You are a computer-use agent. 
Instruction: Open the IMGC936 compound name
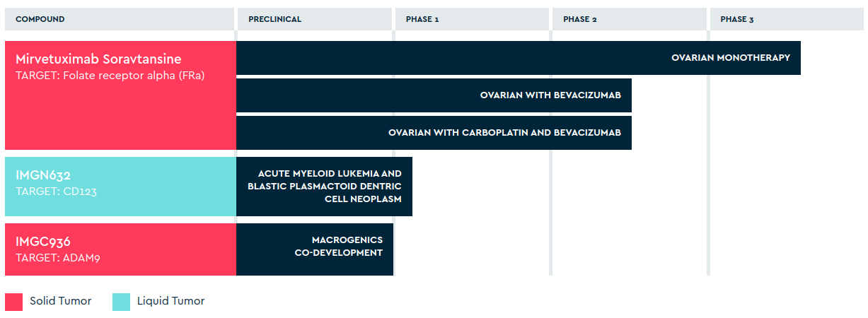click(43, 242)
